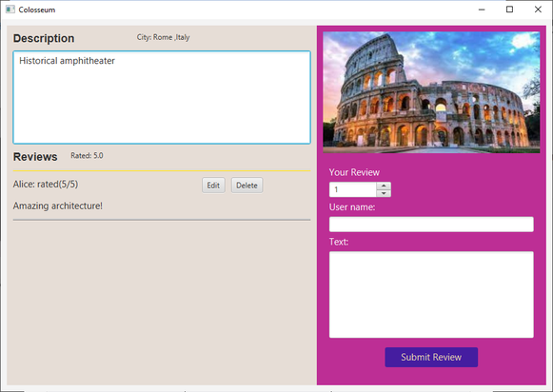The height and width of the screenshot is (392, 553).
Task: Click the Reviews heading
Action: [35, 157]
